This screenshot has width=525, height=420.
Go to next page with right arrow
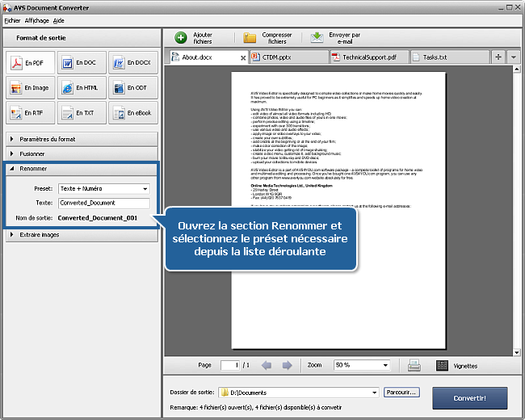(287, 365)
